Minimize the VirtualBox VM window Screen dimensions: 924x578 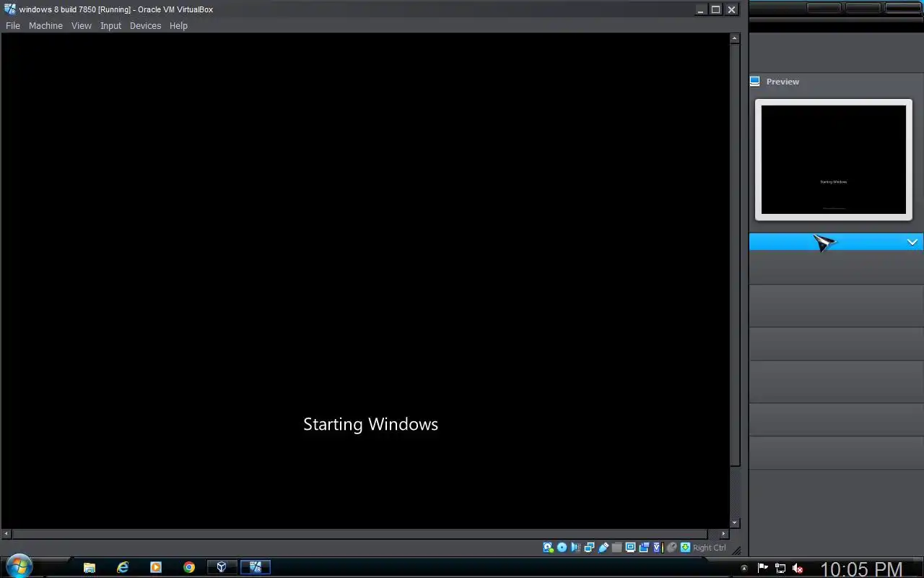point(701,9)
